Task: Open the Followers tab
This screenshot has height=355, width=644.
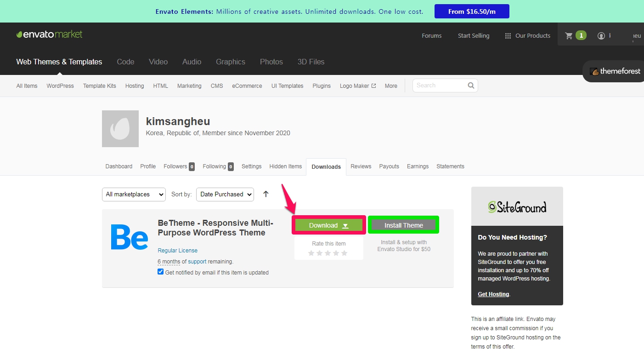Action: 179,166
